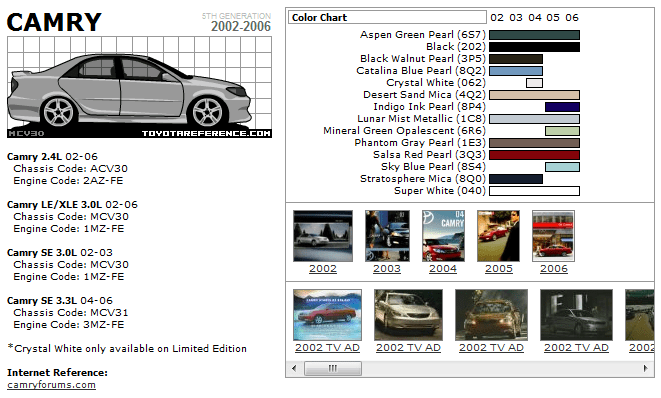Click the Color Chart header box
The height and width of the screenshot is (398, 661).
pyautogui.click(x=387, y=17)
